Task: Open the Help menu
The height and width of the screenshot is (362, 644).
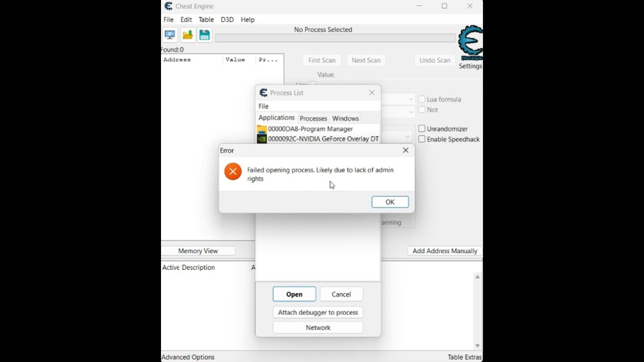Action: 248,20
